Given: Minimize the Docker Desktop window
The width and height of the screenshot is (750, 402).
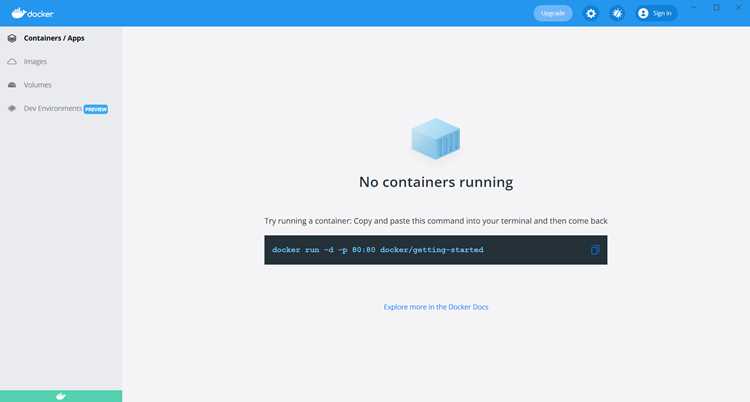Looking at the screenshot, I should [x=694, y=7].
